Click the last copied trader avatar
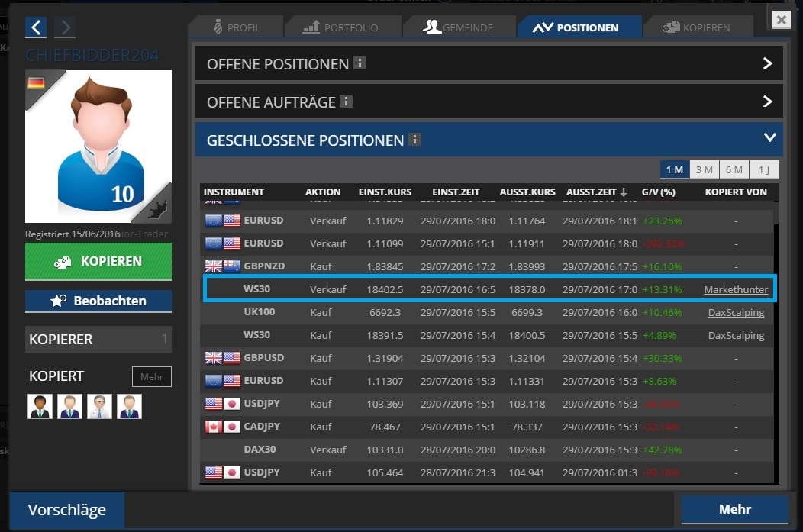 [129, 406]
